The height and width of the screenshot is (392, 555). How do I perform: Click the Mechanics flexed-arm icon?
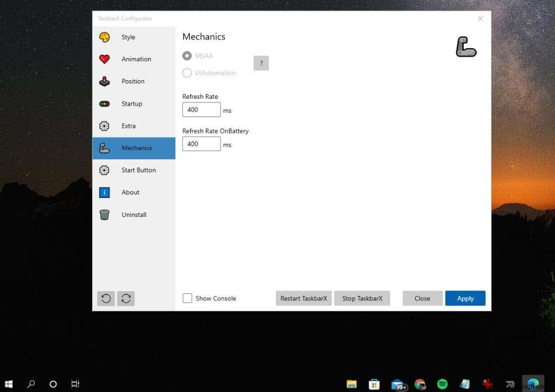tap(105, 147)
